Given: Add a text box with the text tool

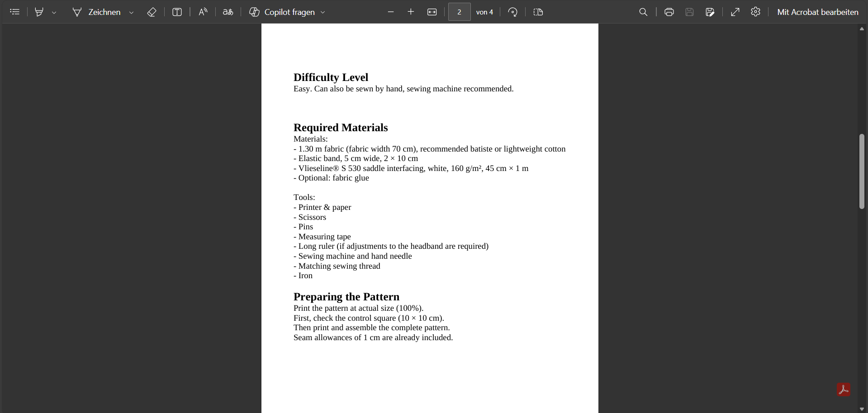Looking at the screenshot, I should 177,12.
